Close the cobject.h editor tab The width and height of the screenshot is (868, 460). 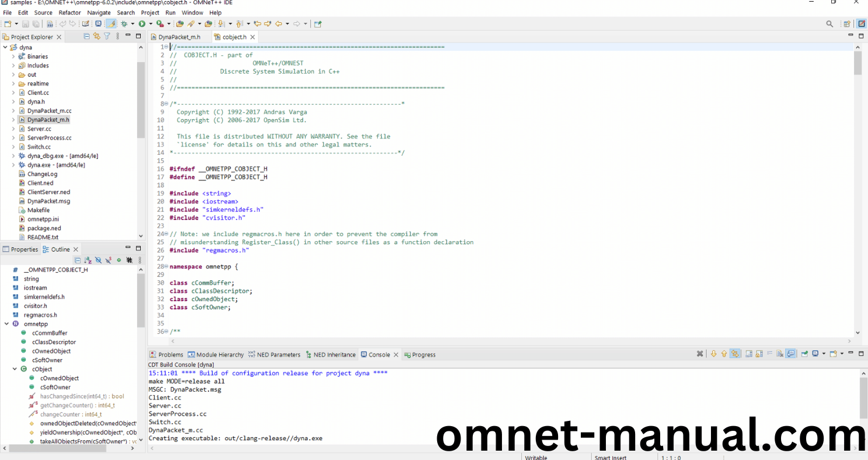[253, 37]
